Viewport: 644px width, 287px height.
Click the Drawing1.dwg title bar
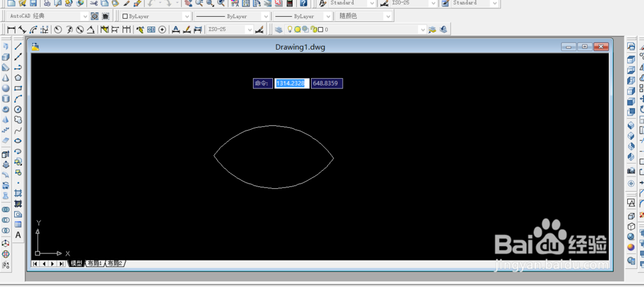click(300, 47)
